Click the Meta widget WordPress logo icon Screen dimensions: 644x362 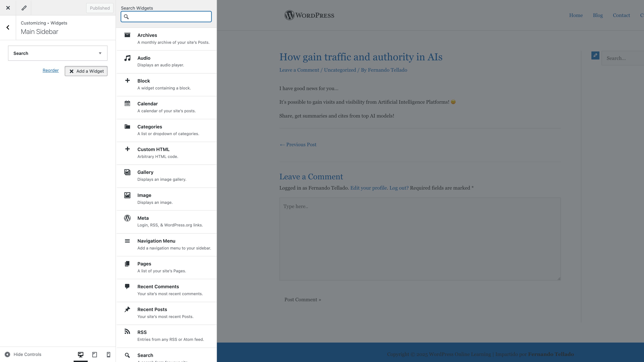127,218
